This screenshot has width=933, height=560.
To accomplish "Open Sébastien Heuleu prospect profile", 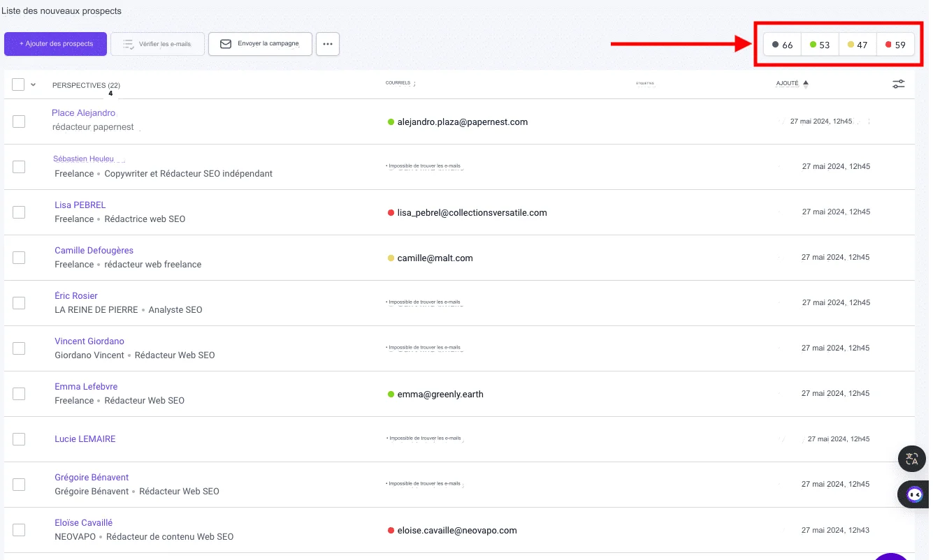I will (84, 159).
